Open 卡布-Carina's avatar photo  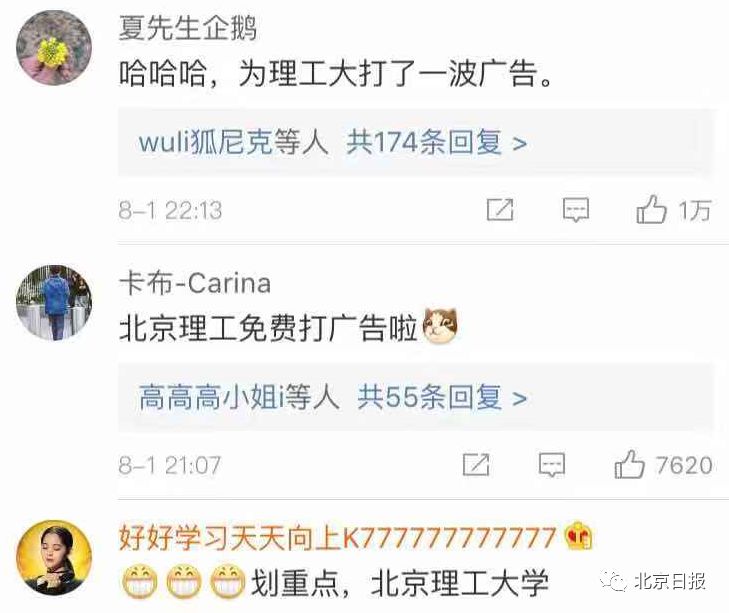click(54, 303)
